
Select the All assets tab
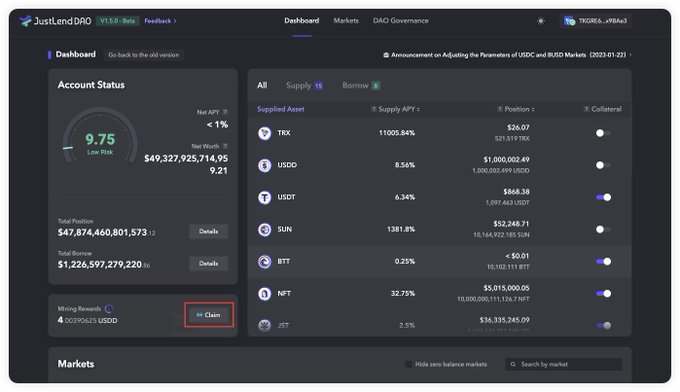click(262, 85)
